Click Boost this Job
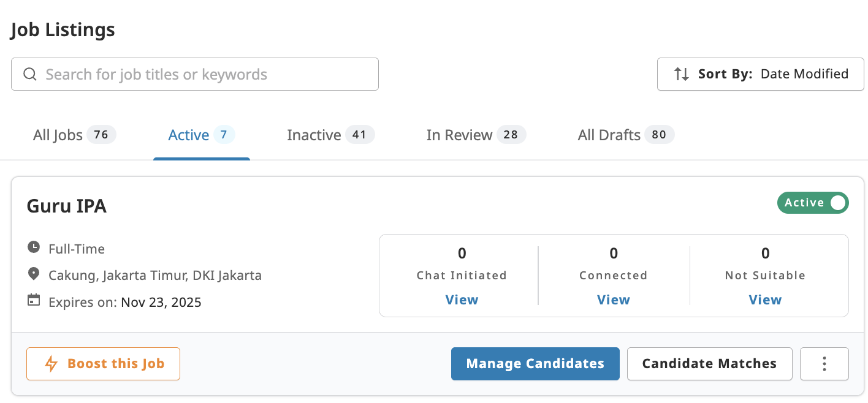This screenshot has height=403, width=868. (103, 363)
